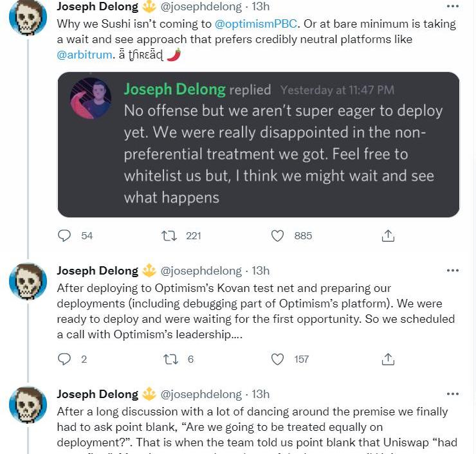Image resolution: width=476 pixels, height=454 pixels.
Task: Click the @josephdelong handle on second tweet
Action: 201,271
